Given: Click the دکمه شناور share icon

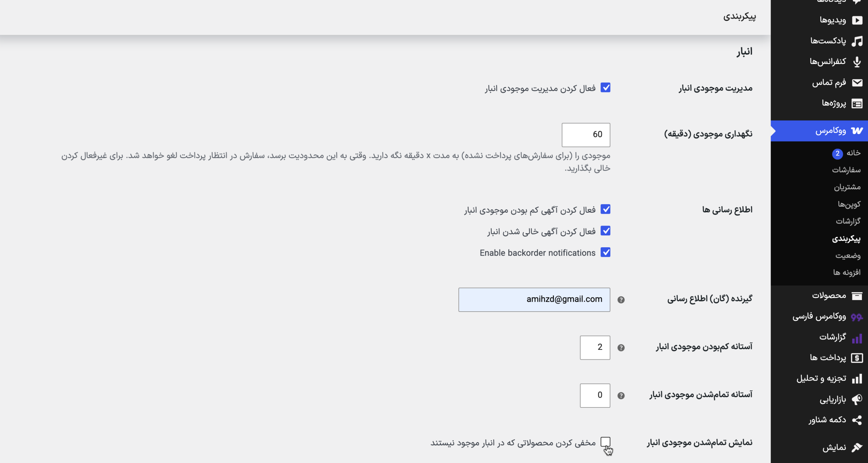Looking at the screenshot, I should click(x=857, y=420).
